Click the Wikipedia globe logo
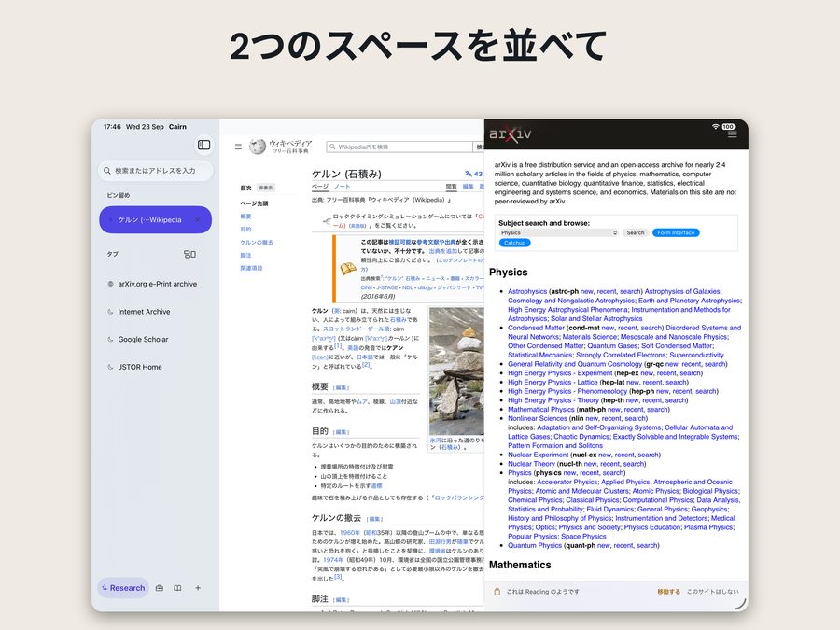 point(258,147)
